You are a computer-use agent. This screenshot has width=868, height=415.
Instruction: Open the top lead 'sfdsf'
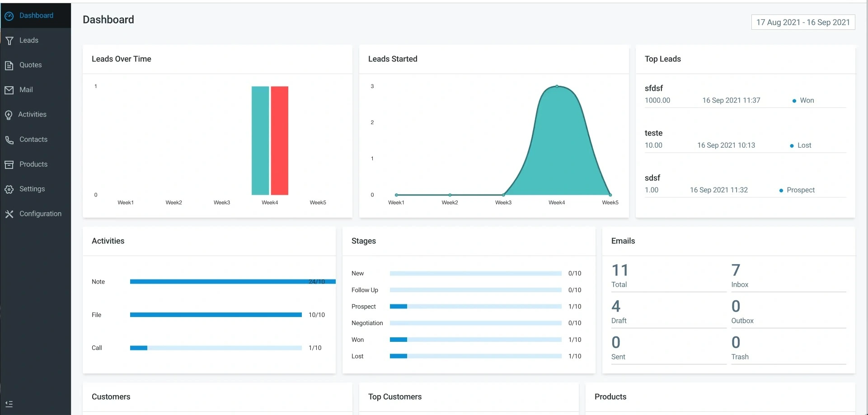click(654, 88)
